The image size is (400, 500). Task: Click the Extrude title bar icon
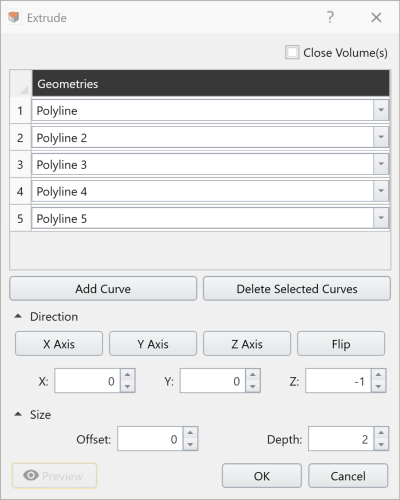14,17
